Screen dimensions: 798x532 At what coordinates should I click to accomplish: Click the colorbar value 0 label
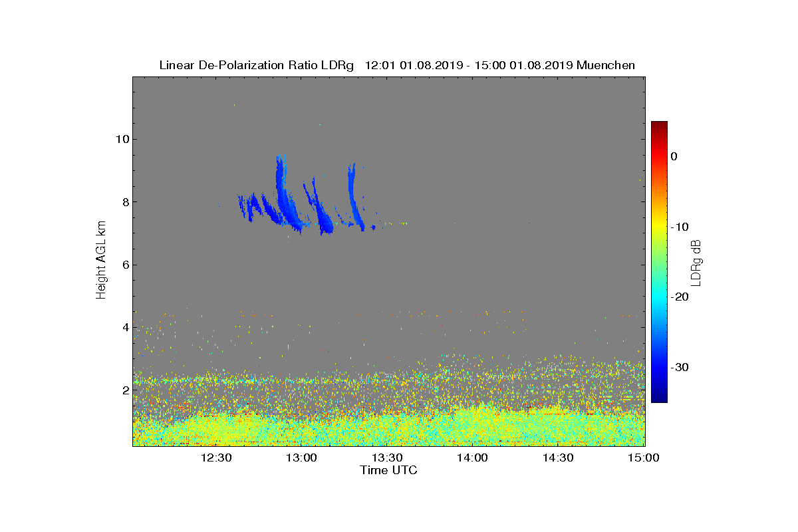674,156
